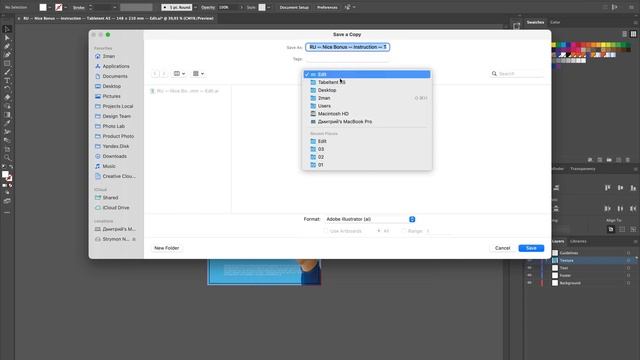Click the Stroke color swatch in control bar
This screenshot has height=360, width=640.
(58, 7)
